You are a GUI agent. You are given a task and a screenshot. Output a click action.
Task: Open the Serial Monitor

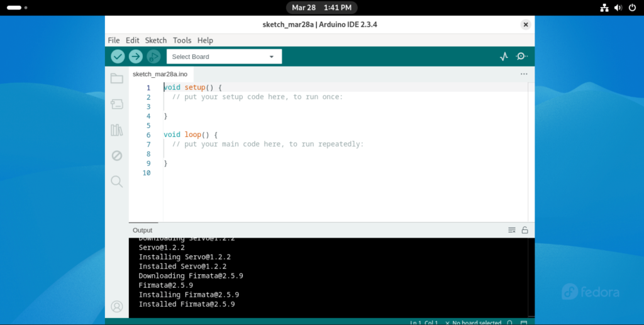click(521, 56)
